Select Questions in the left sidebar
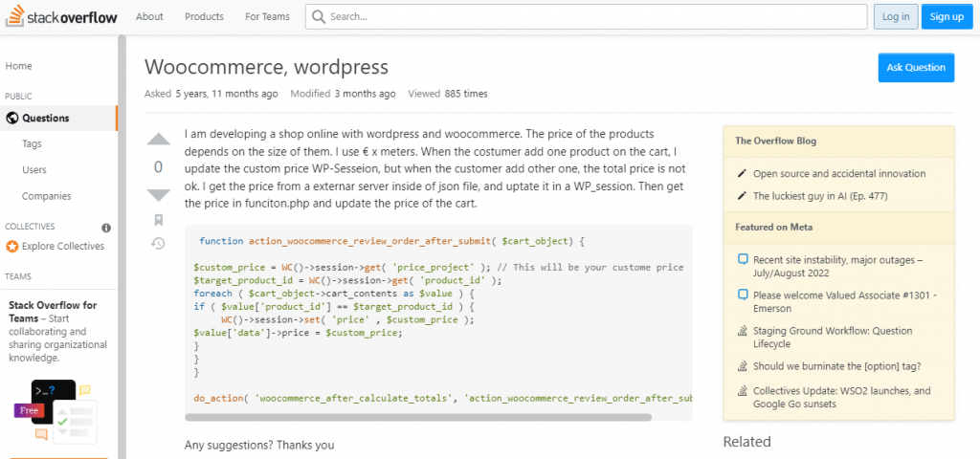This screenshot has height=459, width=980. [x=58, y=118]
